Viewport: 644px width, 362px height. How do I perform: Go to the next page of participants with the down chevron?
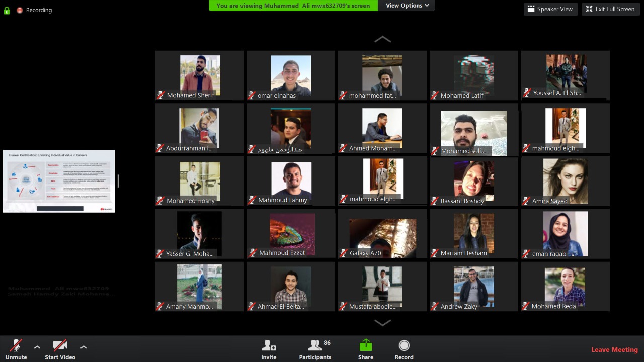(382, 323)
